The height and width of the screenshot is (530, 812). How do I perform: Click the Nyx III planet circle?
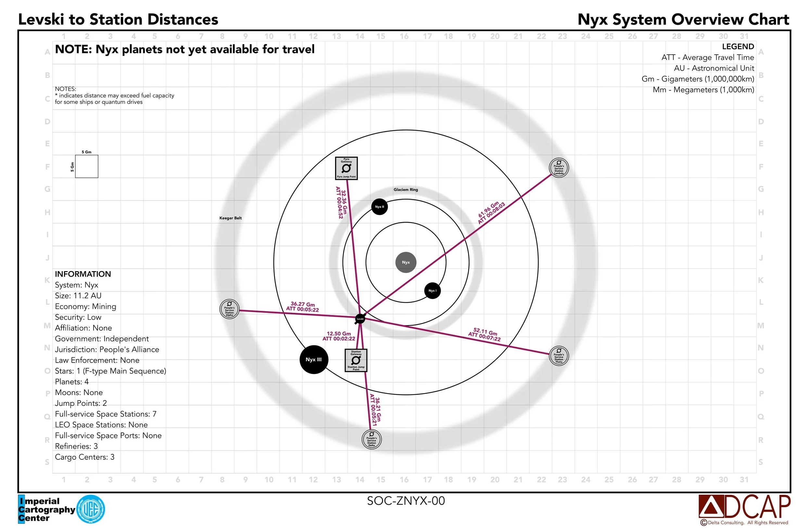pyautogui.click(x=313, y=360)
